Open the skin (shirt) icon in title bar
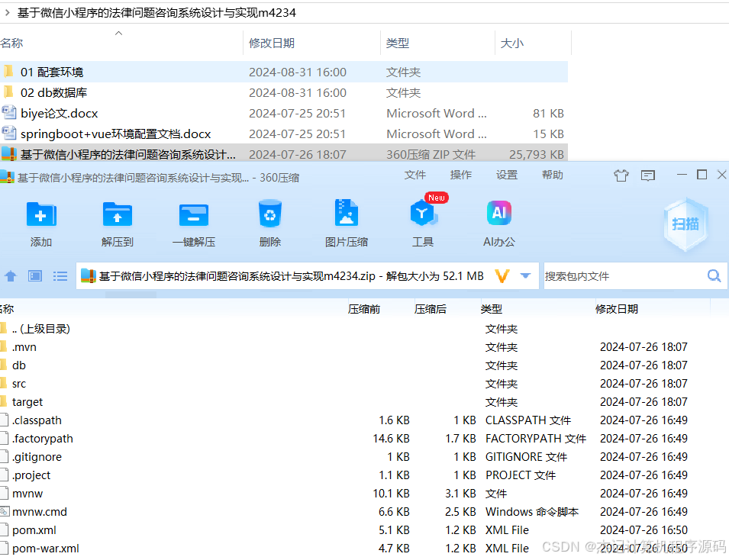Viewport: 729px width, 560px height. click(621, 175)
